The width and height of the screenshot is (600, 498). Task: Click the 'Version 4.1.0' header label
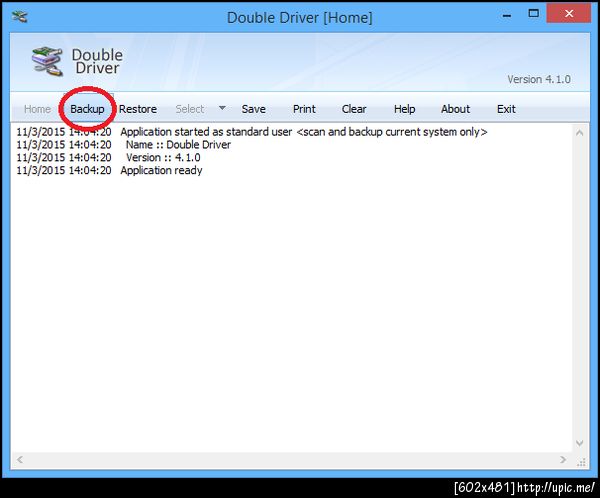539,79
